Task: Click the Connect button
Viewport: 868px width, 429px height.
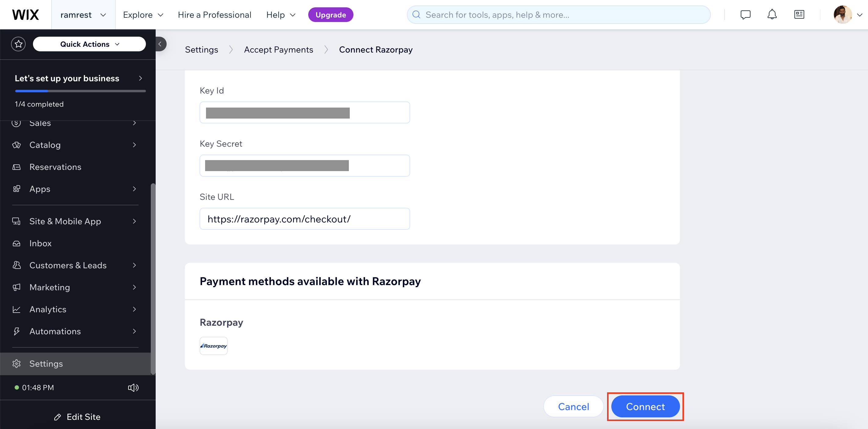Action: click(645, 406)
